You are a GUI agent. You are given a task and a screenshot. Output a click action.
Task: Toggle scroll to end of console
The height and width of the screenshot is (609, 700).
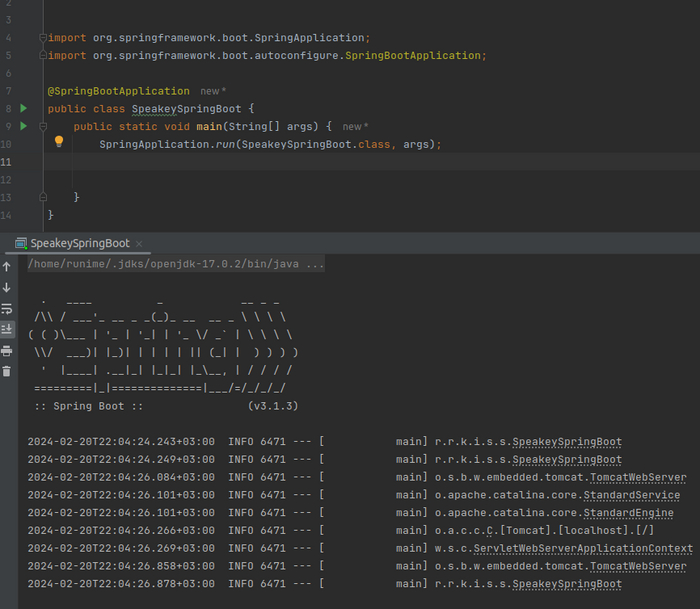point(7,329)
